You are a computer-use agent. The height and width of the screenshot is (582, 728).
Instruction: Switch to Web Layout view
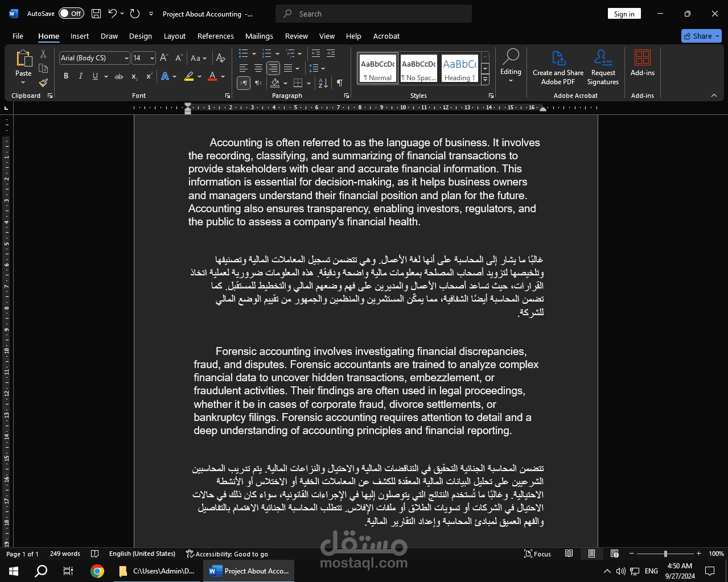pyautogui.click(x=614, y=554)
